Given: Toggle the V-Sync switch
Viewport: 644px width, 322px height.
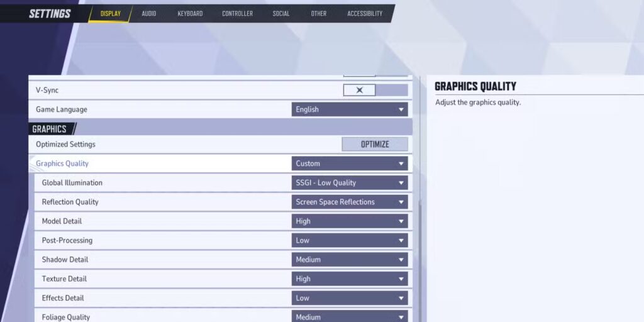Looking at the screenshot, I should (x=375, y=90).
